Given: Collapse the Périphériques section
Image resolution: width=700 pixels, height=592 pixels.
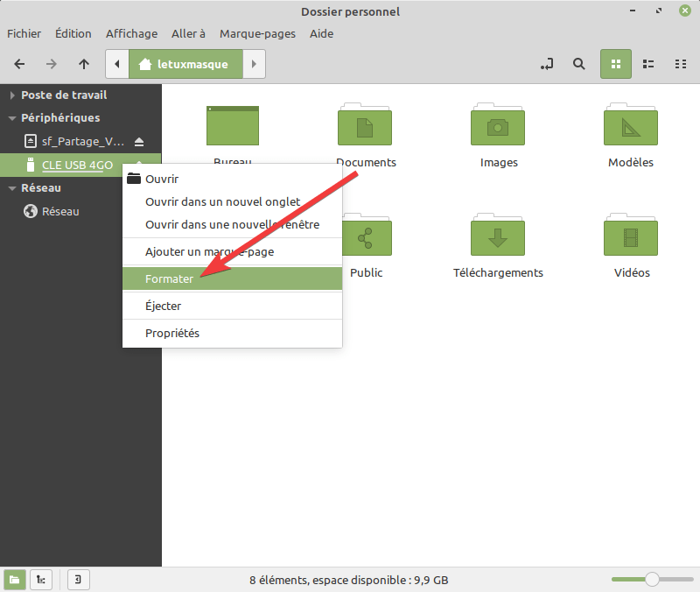Looking at the screenshot, I should 12,118.
